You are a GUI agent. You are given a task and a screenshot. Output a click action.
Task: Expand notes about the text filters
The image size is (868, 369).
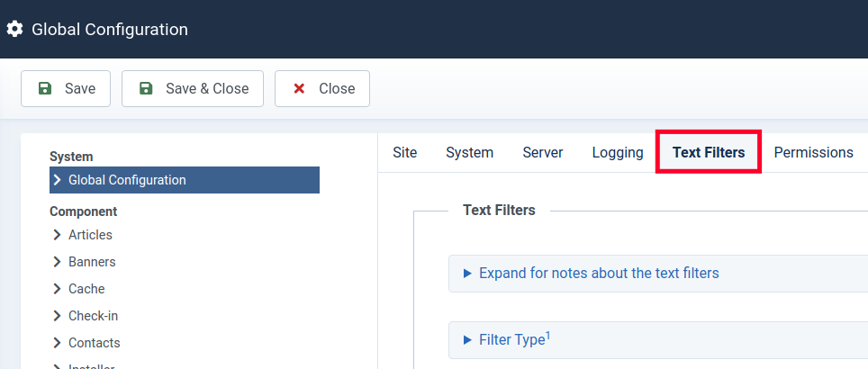click(x=599, y=273)
